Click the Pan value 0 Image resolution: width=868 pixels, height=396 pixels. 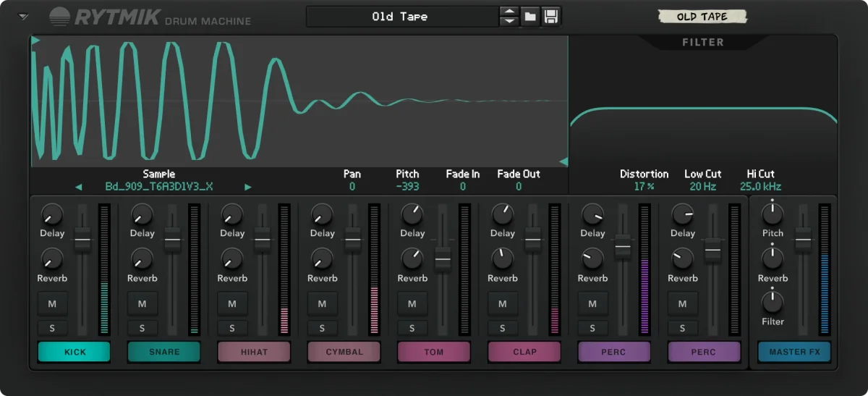(x=352, y=187)
